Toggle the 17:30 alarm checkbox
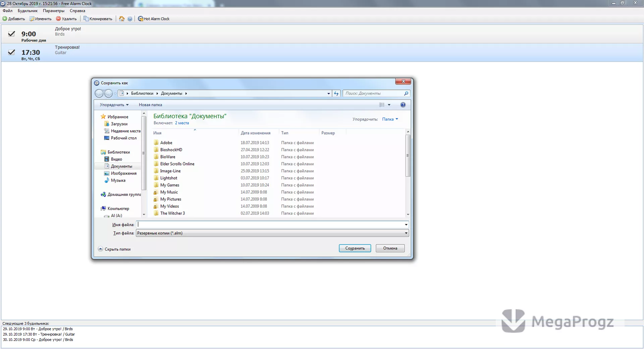Viewport: 644px width, 349px height. click(11, 52)
